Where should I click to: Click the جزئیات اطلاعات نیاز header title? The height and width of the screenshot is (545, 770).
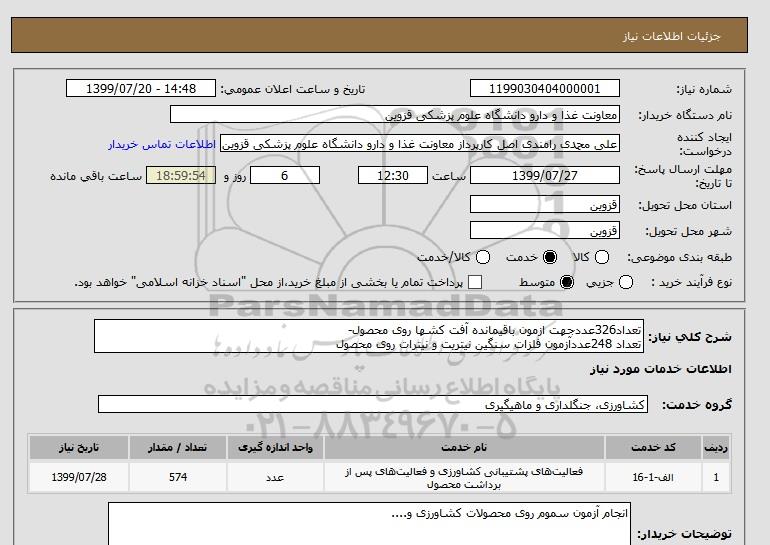pyautogui.click(x=671, y=37)
